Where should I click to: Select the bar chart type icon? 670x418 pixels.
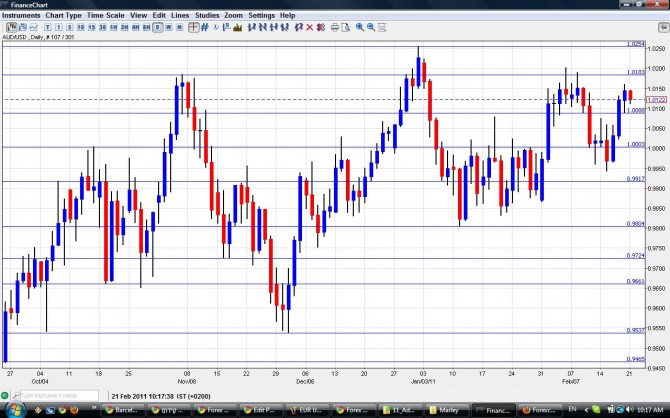[x=23, y=27]
